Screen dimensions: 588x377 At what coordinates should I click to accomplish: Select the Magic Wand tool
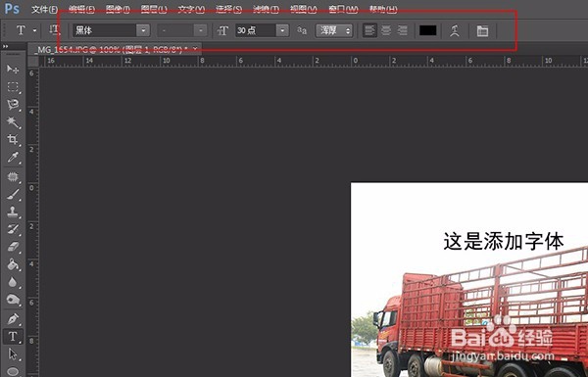click(x=13, y=121)
